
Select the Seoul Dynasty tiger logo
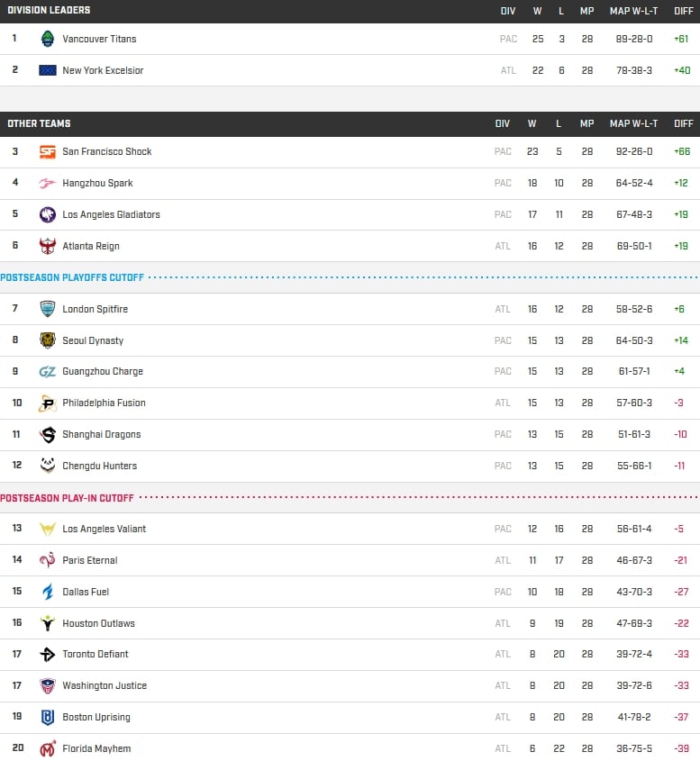click(48, 340)
